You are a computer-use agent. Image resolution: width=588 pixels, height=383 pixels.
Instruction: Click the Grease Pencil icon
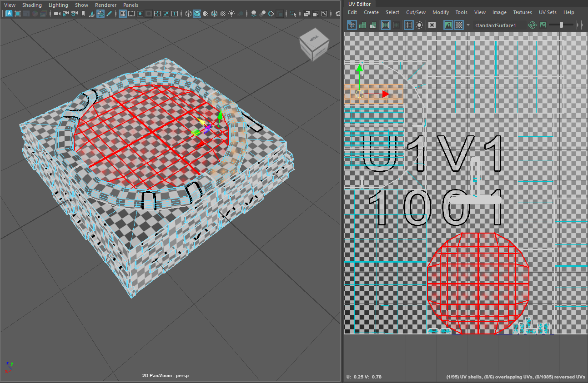coord(108,14)
